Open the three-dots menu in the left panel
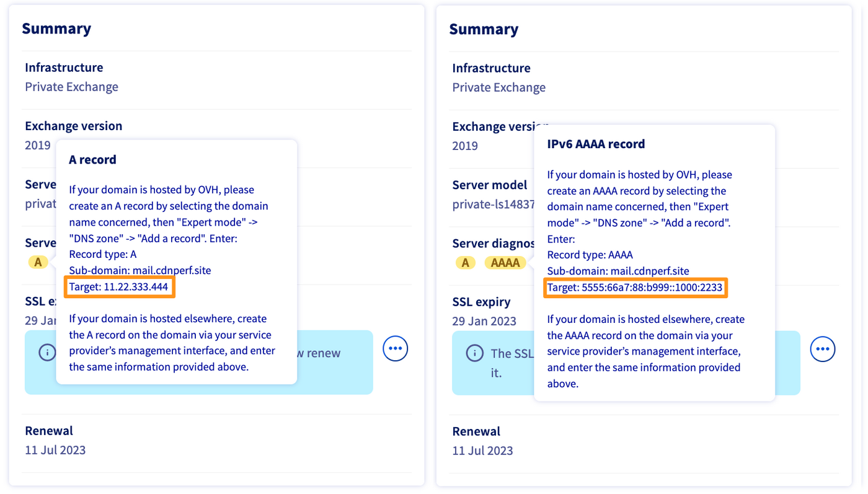 [x=395, y=349]
